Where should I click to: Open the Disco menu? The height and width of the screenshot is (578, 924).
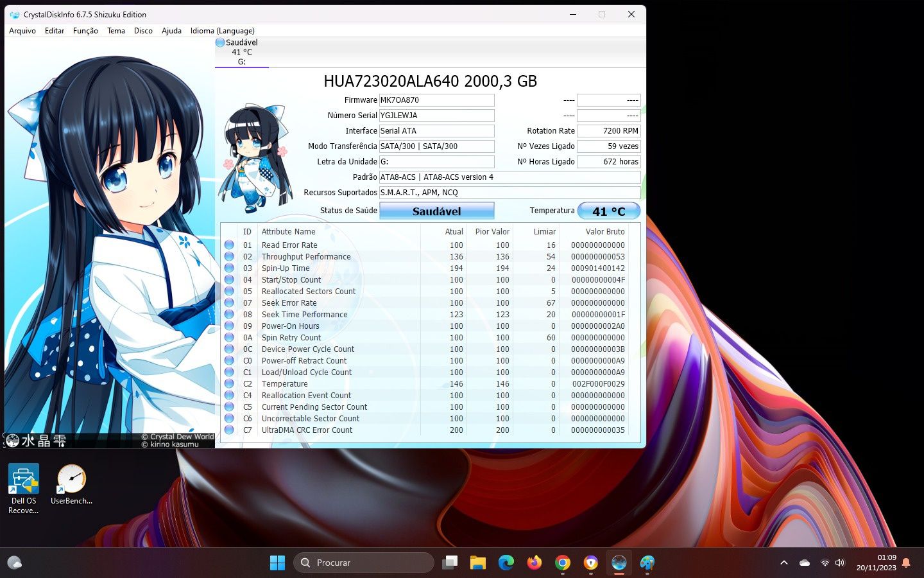(x=143, y=30)
